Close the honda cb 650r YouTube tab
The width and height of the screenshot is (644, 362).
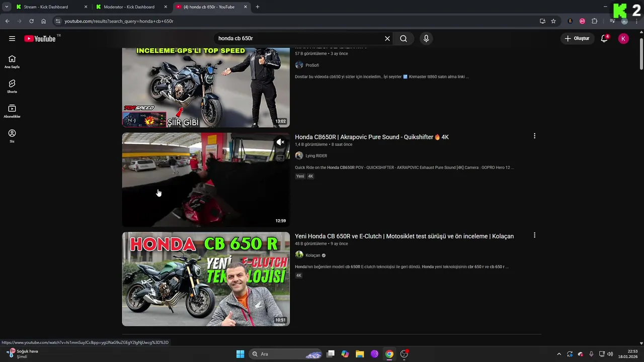[x=246, y=7]
